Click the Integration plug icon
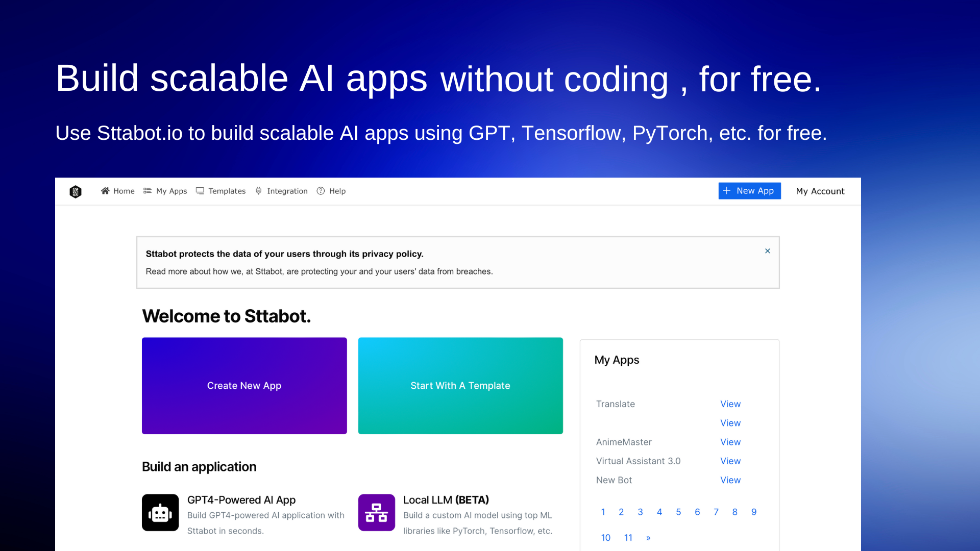The width and height of the screenshot is (980, 551). (x=259, y=191)
